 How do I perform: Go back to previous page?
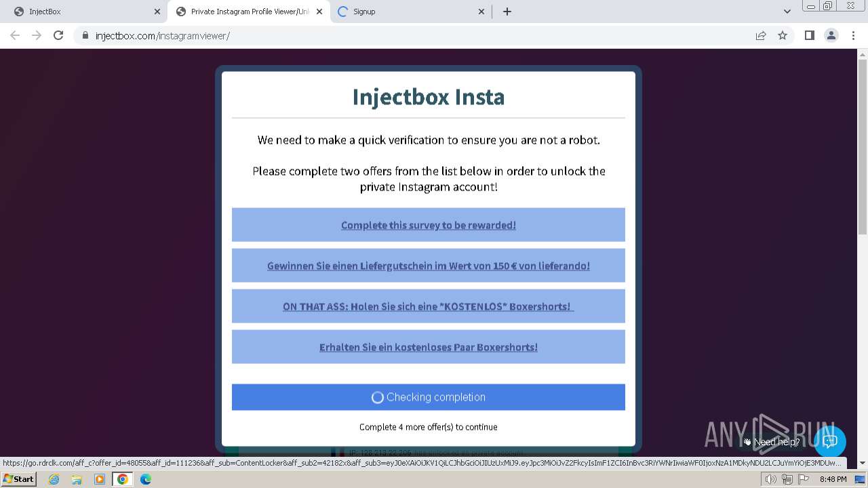tap(15, 35)
